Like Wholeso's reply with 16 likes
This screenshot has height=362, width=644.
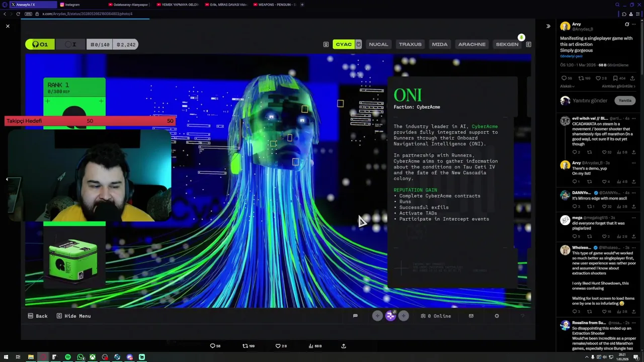pos(607,312)
